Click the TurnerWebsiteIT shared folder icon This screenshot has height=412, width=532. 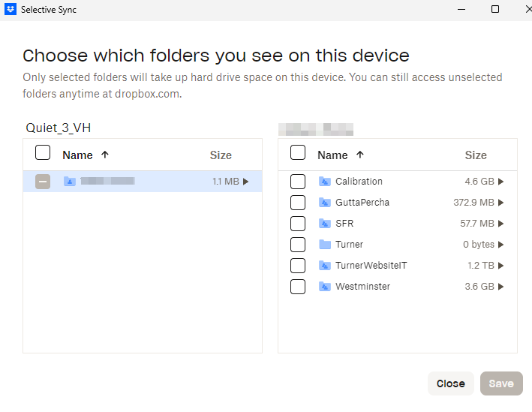pyautogui.click(x=324, y=266)
